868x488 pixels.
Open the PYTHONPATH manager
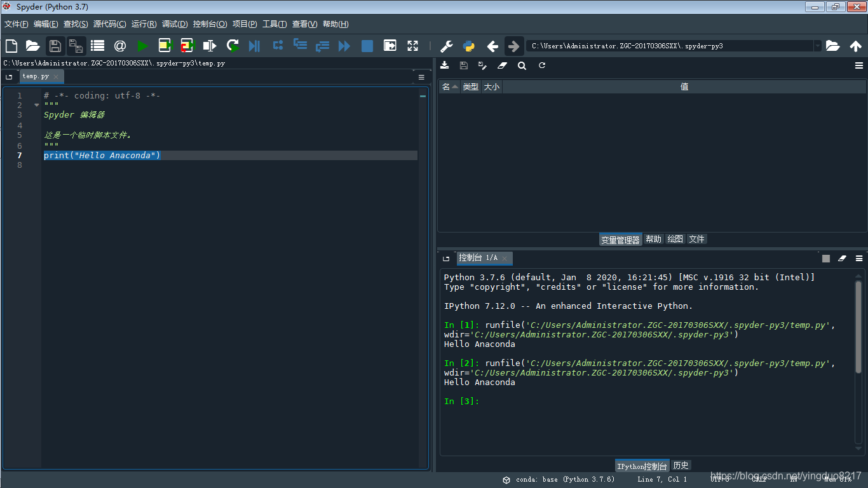pyautogui.click(x=469, y=46)
